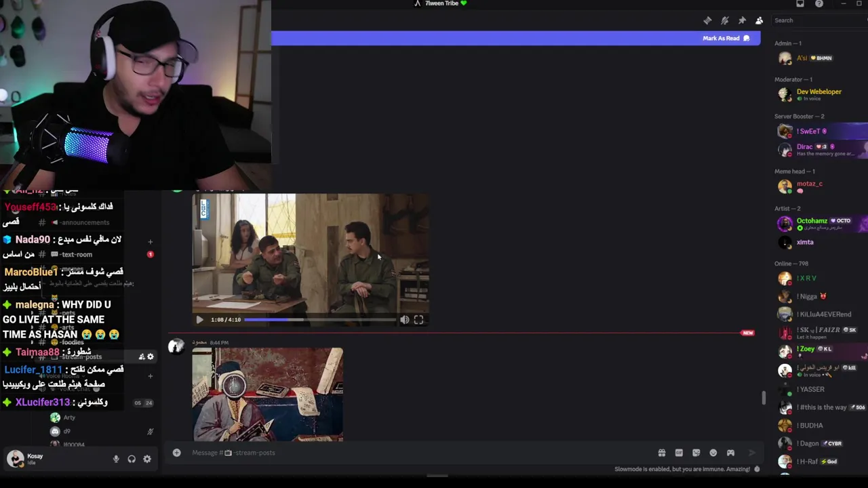Select the text-room channel
Screen dimensions: 868x488
coord(77,255)
